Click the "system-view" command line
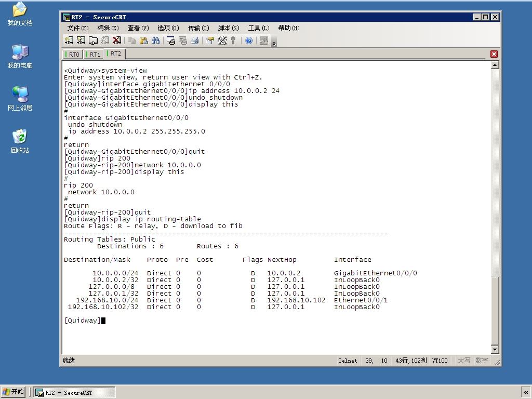This screenshot has width=532, height=399. point(105,70)
